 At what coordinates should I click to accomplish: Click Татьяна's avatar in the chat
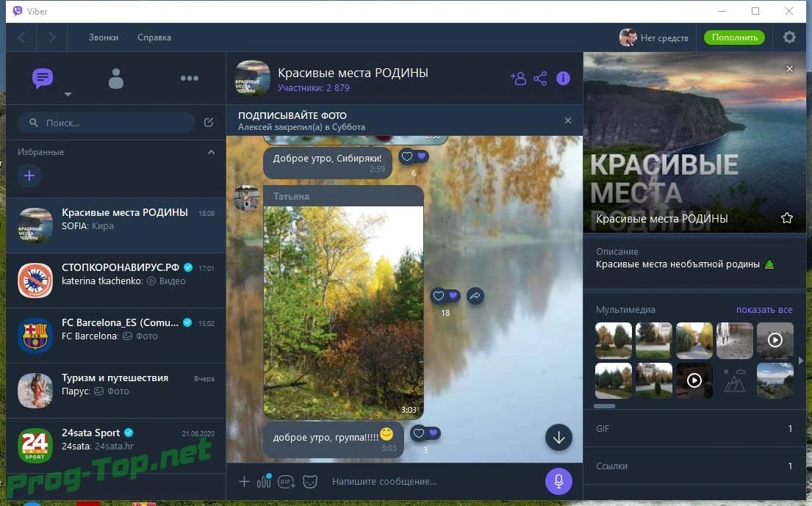click(x=246, y=198)
